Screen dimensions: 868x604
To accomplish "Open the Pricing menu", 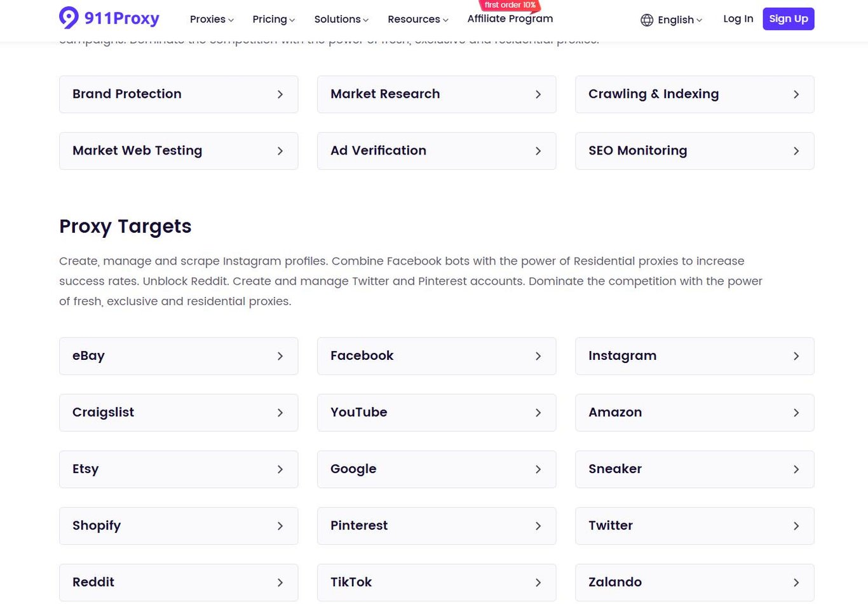I will [x=273, y=19].
